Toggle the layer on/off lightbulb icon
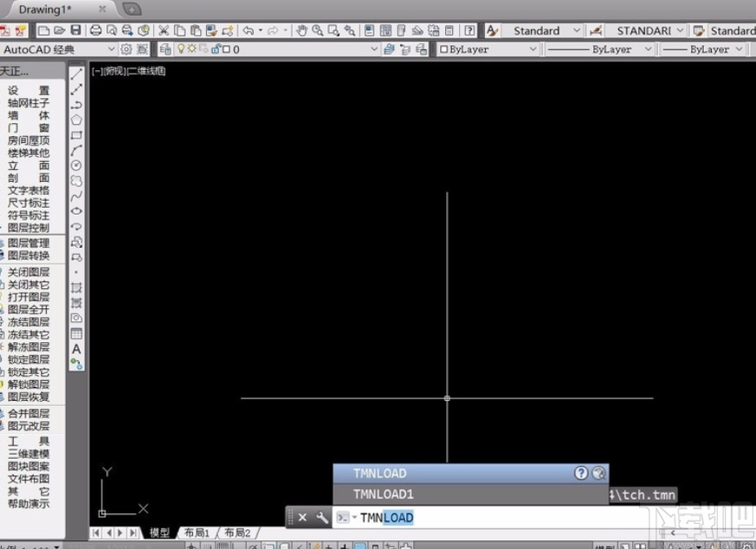Image resolution: width=756 pixels, height=549 pixels. pos(181,48)
